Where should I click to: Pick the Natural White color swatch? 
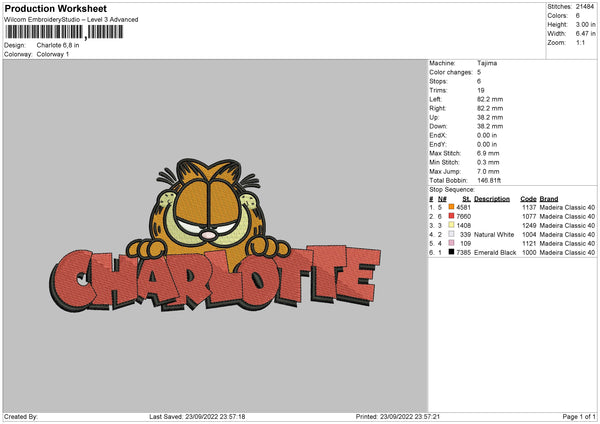(451, 234)
